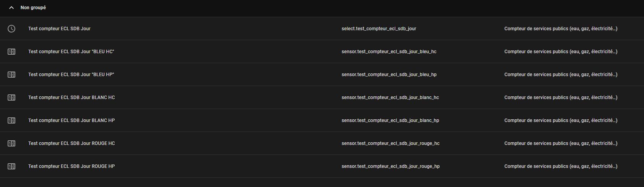Open the Test compteur ECL SDB Jour entity
This screenshot has width=644, height=187.
click(59, 29)
